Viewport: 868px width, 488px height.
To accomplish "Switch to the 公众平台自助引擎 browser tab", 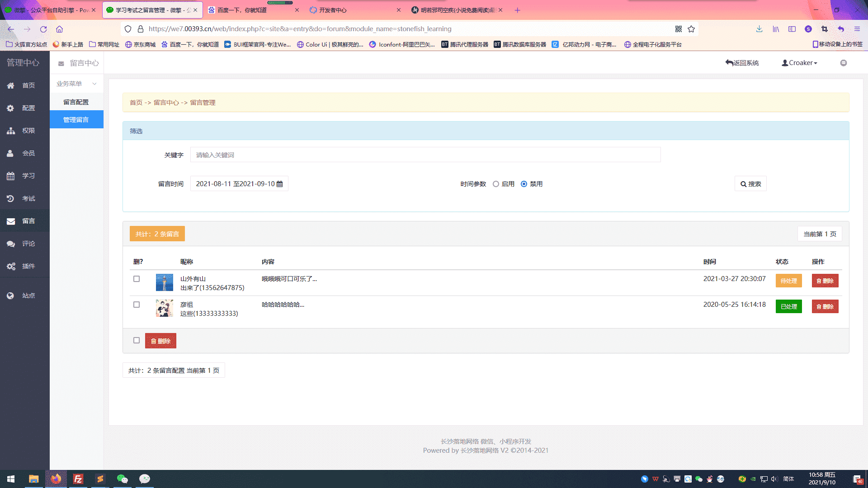I will click(50, 10).
